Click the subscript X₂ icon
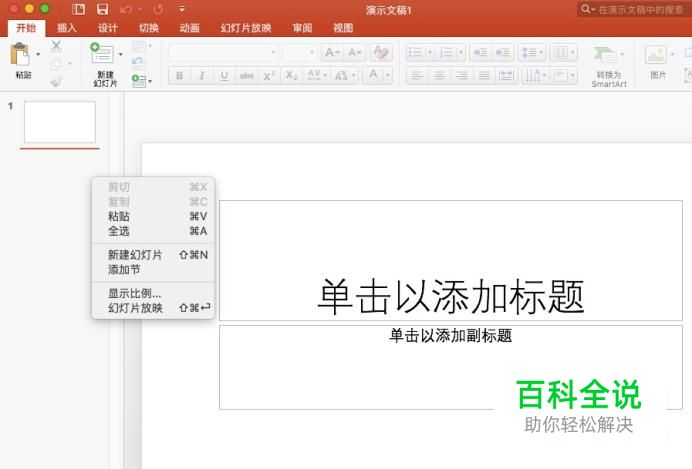This screenshot has height=469, width=692. coord(291,76)
